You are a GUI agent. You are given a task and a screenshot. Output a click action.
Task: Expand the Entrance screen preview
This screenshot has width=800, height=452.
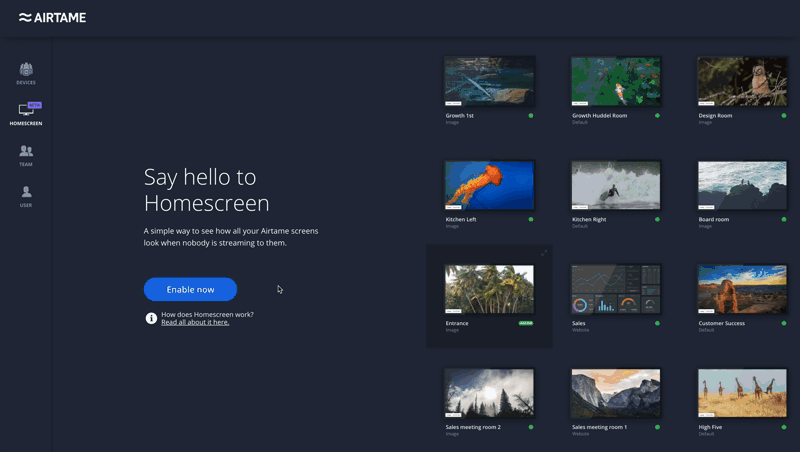[544, 253]
